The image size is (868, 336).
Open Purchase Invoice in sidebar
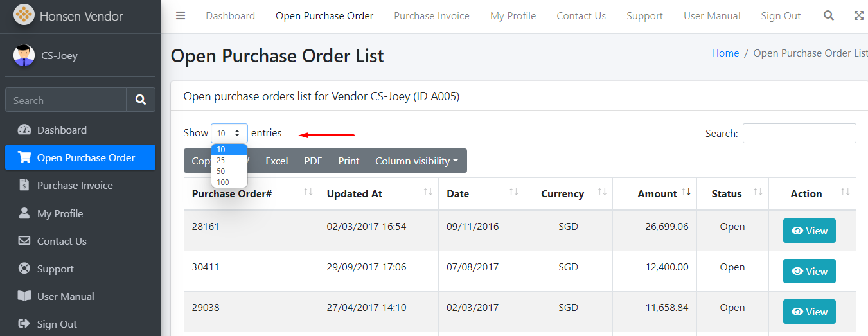(x=75, y=185)
